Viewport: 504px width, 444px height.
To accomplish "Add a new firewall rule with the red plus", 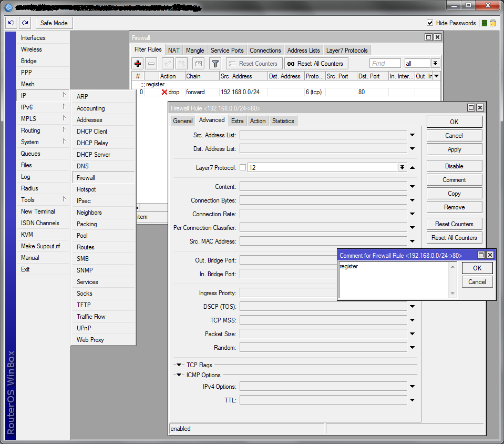I will (x=138, y=64).
